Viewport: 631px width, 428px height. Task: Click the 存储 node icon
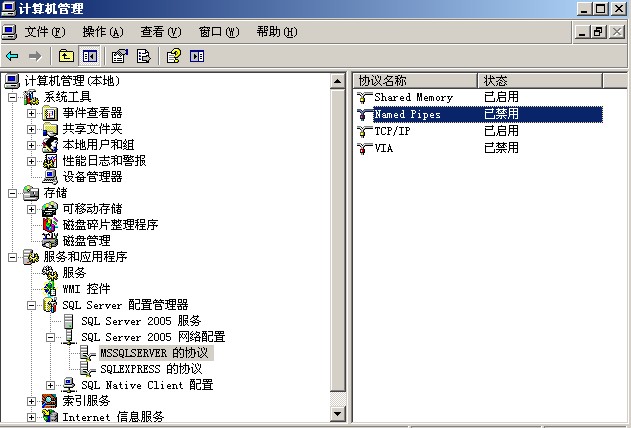(x=31, y=193)
